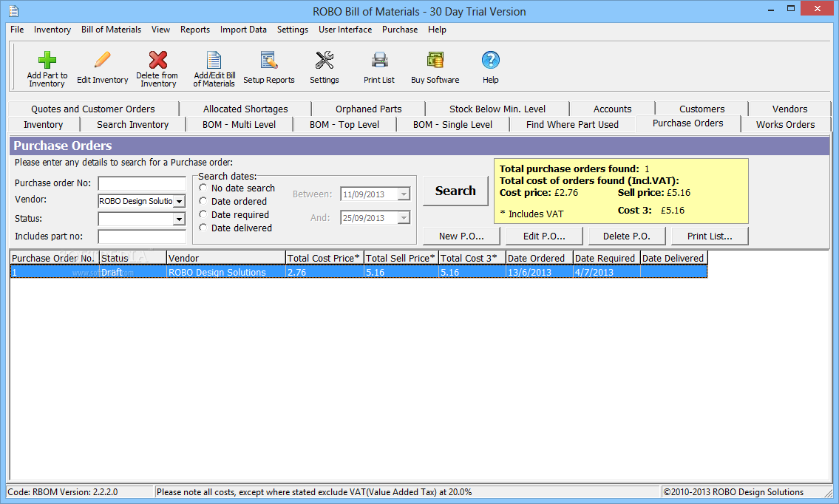
Task: Open the And date picker dropdown
Action: click(x=404, y=218)
